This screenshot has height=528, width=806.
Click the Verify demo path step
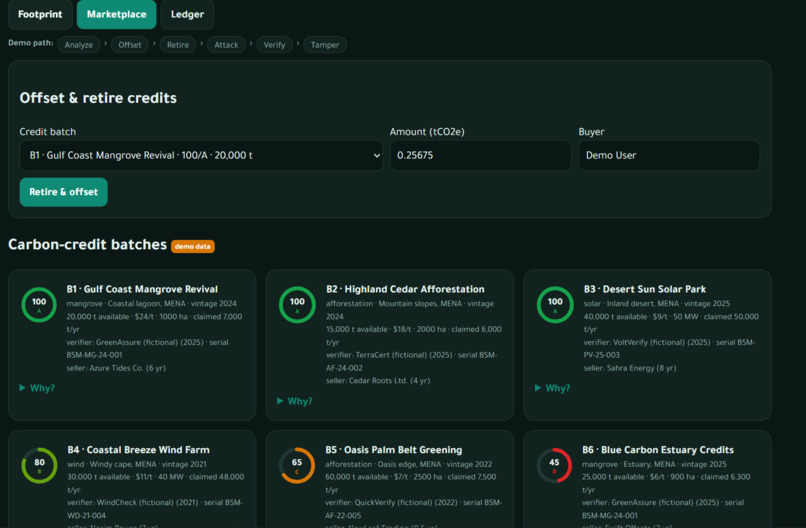click(x=274, y=45)
